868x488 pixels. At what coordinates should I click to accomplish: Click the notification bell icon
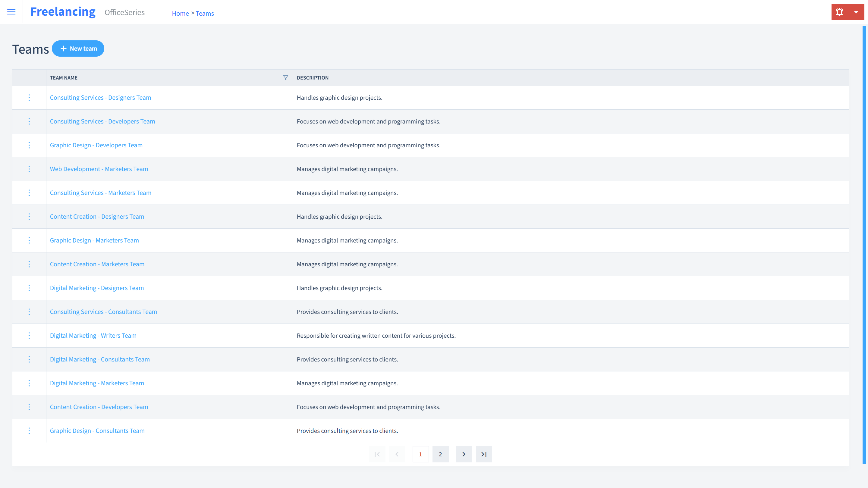pyautogui.click(x=839, y=12)
